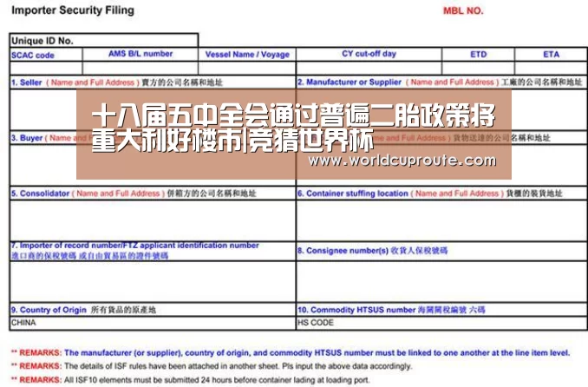Select the blank Consolidator address box
588x387 pixels.
pos(153,220)
